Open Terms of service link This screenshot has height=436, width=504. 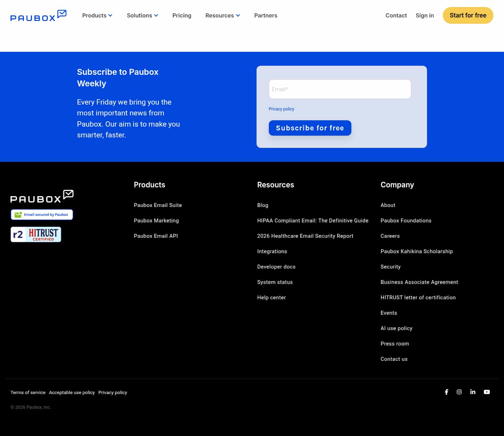28,393
